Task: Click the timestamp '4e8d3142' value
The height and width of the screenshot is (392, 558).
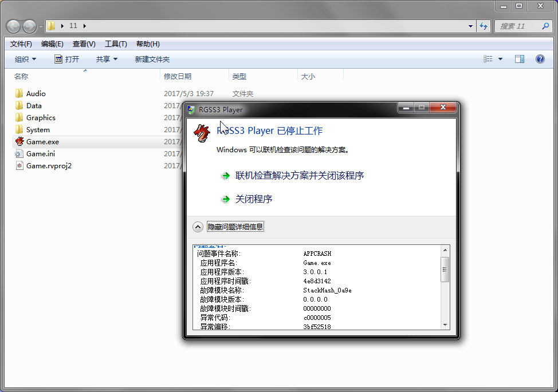Action: point(317,281)
